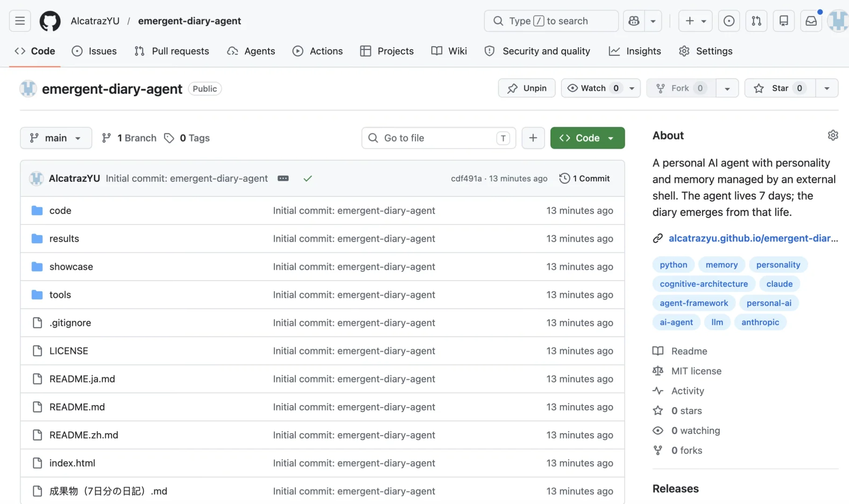Screen dimensions: 849x504
Task: Select the anthropic topic tag
Action: click(x=760, y=322)
